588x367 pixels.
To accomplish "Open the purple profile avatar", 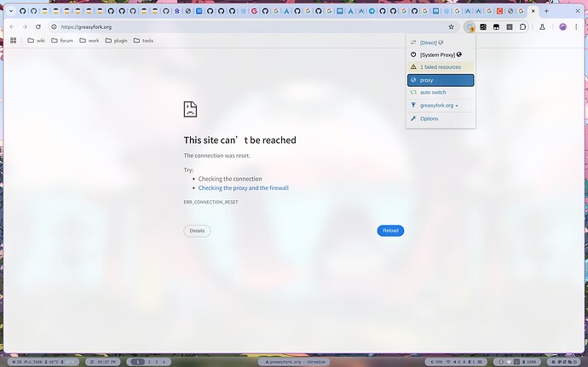I will [x=562, y=27].
